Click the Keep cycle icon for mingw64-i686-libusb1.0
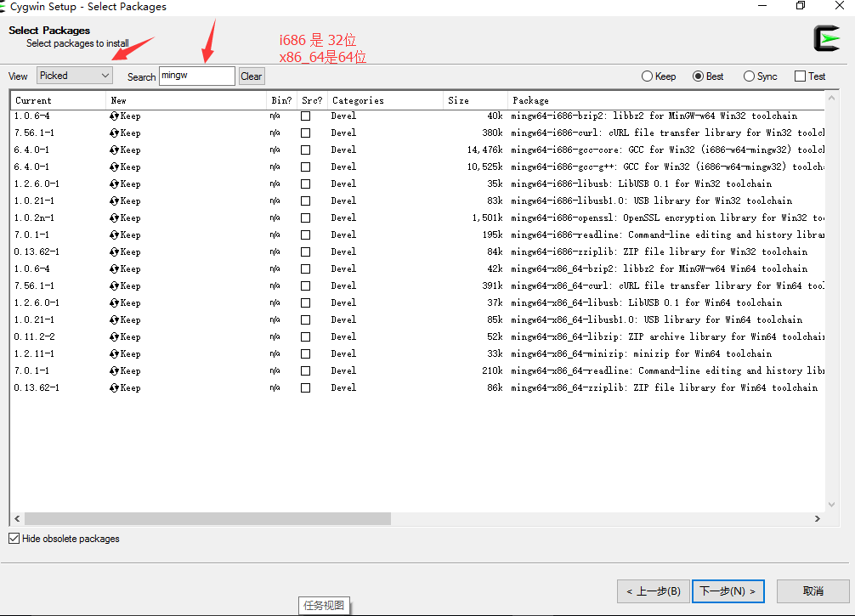The width and height of the screenshot is (855, 616). coord(114,201)
